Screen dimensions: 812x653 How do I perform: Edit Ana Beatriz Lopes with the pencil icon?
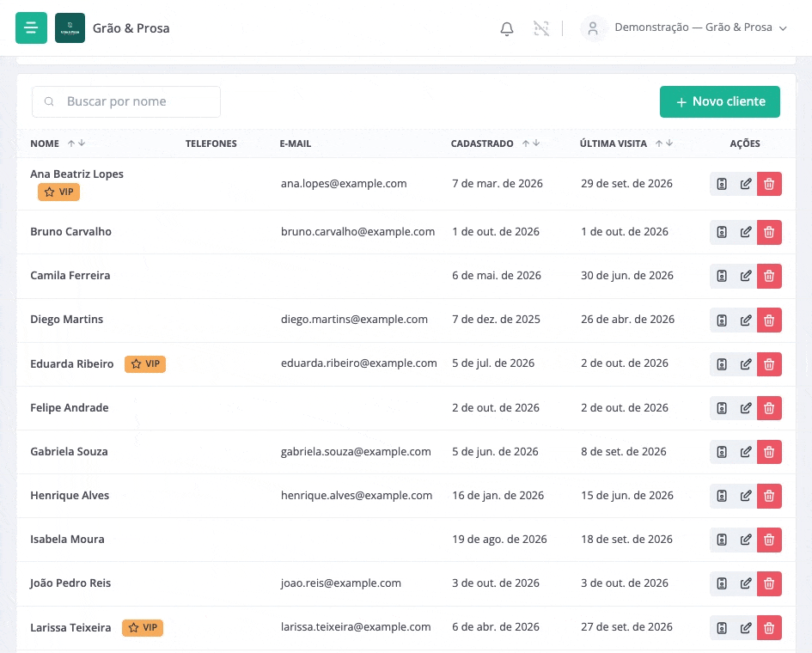[x=745, y=184]
